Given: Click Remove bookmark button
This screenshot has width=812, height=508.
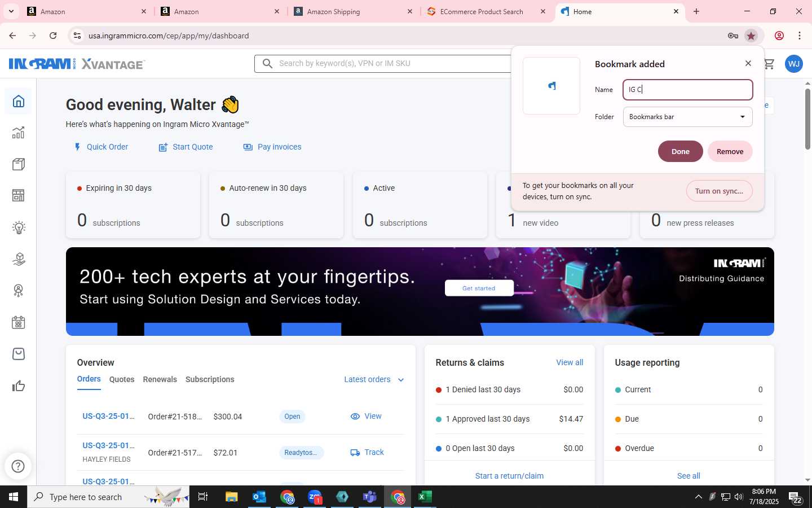Looking at the screenshot, I should [730, 151].
